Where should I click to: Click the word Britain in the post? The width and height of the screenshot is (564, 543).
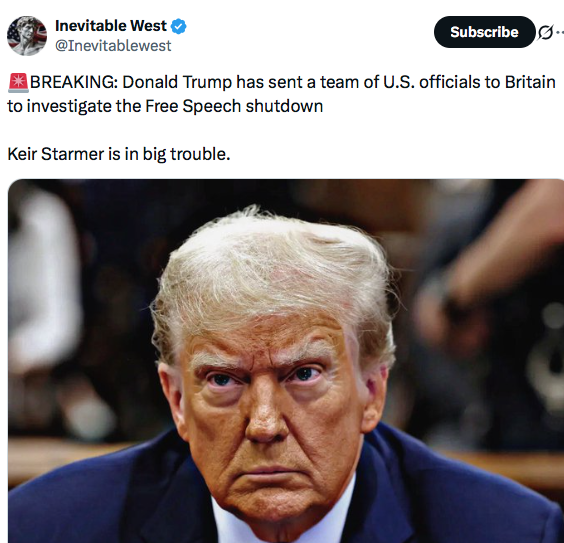(x=530, y=82)
